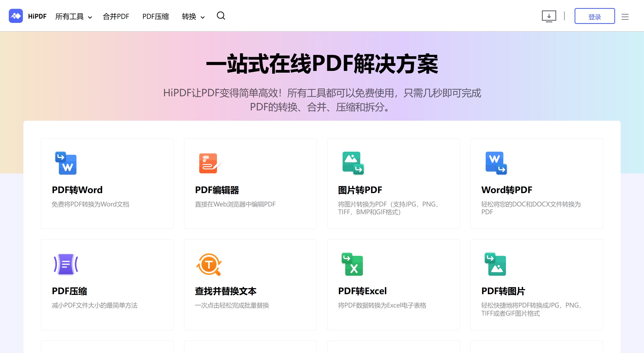Open the PDF转Excel card title
This screenshot has width=644, height=353.
(362, 291)
